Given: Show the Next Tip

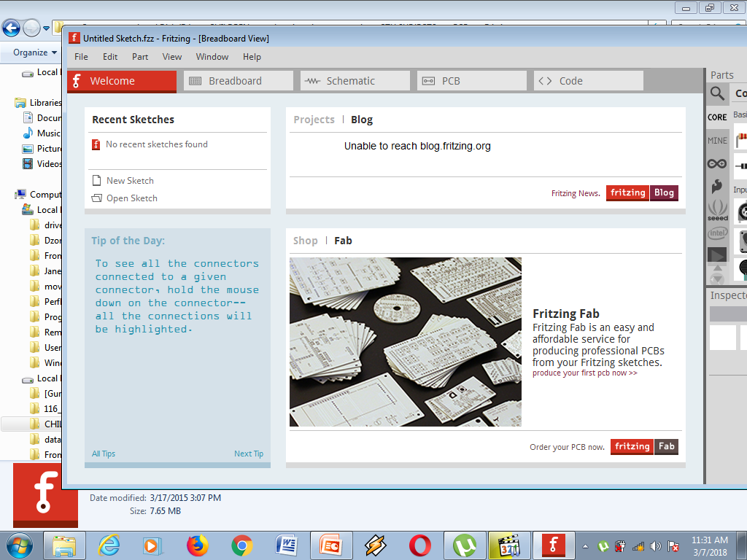Looking at the screenshot, I should pyautogui.click(x=249, y=454).
